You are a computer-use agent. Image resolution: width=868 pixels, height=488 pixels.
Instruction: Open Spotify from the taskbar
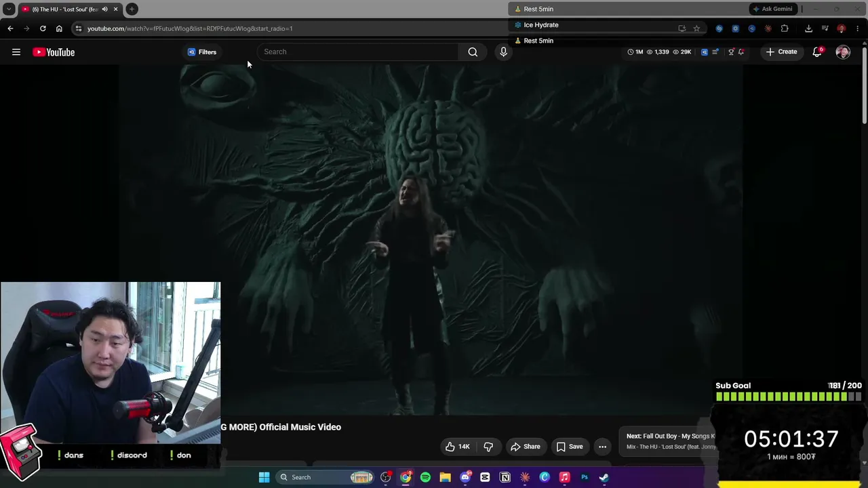pos(425,477)
